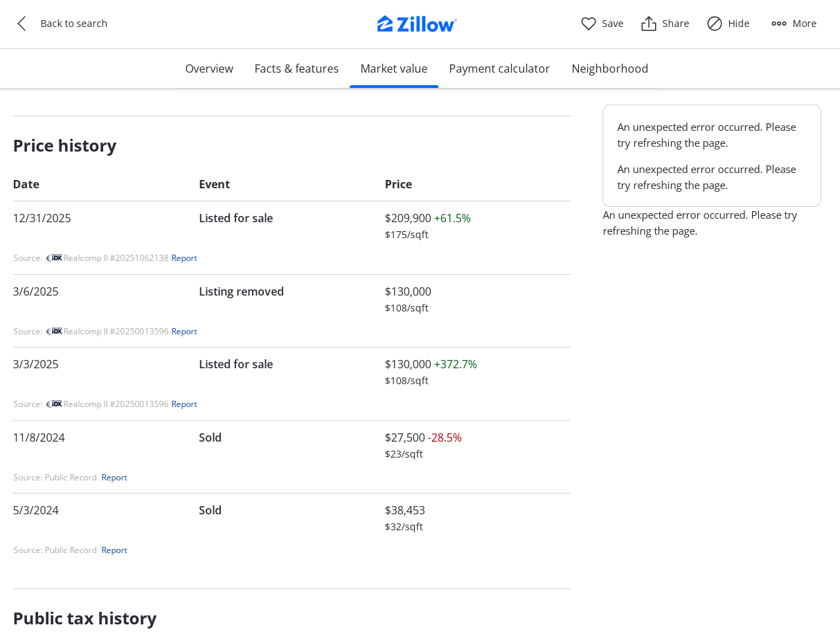840x632 pixels.
Task: Open the Facts & features tab
Action: (x=296, y=69)
